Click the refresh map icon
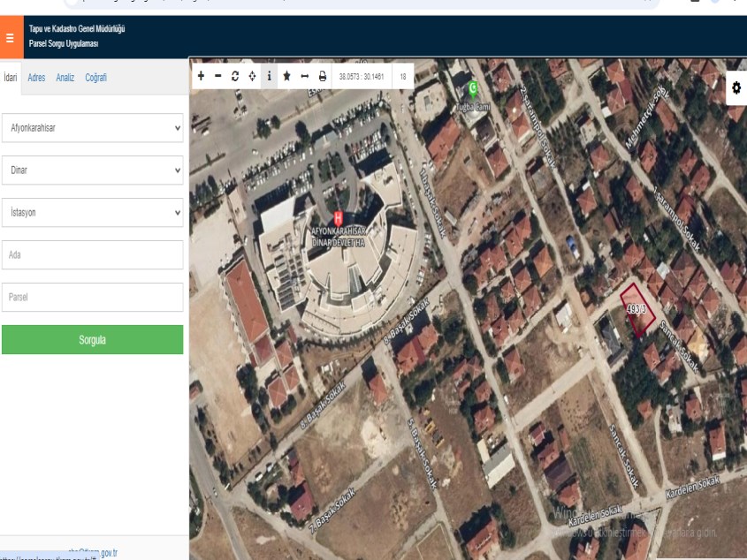 [235, 76]
